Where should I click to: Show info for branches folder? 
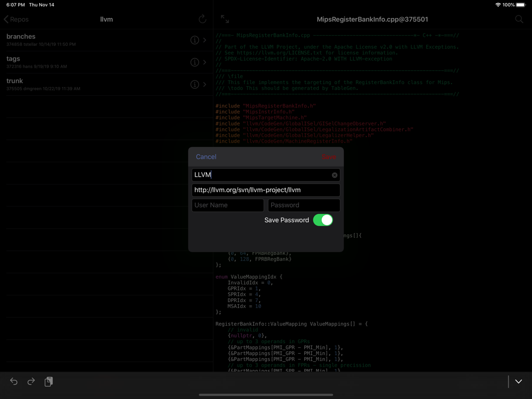click(195, 40)
